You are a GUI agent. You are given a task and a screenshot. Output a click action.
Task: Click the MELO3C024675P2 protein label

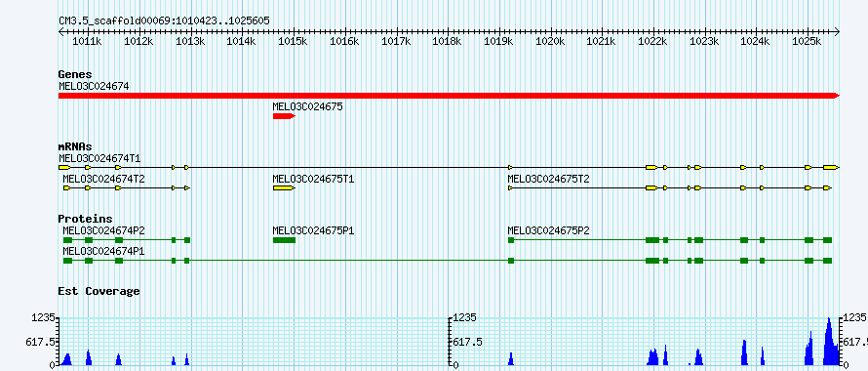tap(548, 230)
